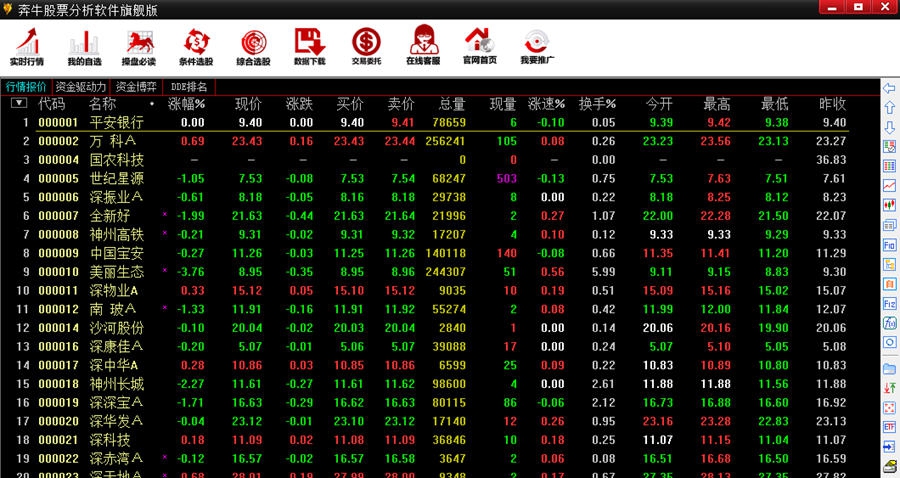Click stock code 000020
Screen dimensions: 900x478
(x=59, y=421)
